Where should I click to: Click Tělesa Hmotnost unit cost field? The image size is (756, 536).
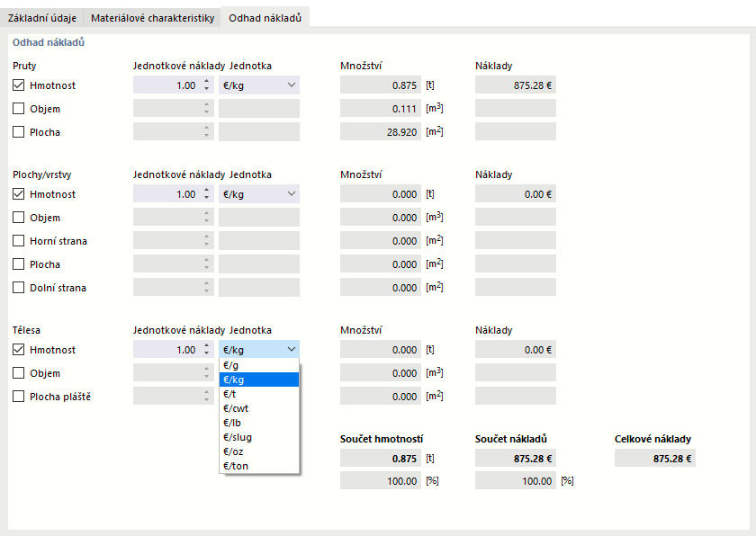pyautogui.click(x=166, y=350)
